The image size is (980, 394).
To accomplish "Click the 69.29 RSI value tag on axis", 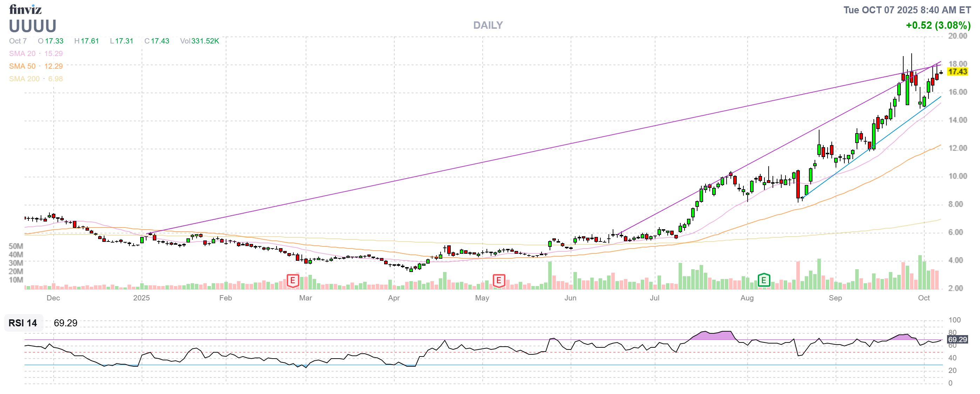I will tap(957, 339).
